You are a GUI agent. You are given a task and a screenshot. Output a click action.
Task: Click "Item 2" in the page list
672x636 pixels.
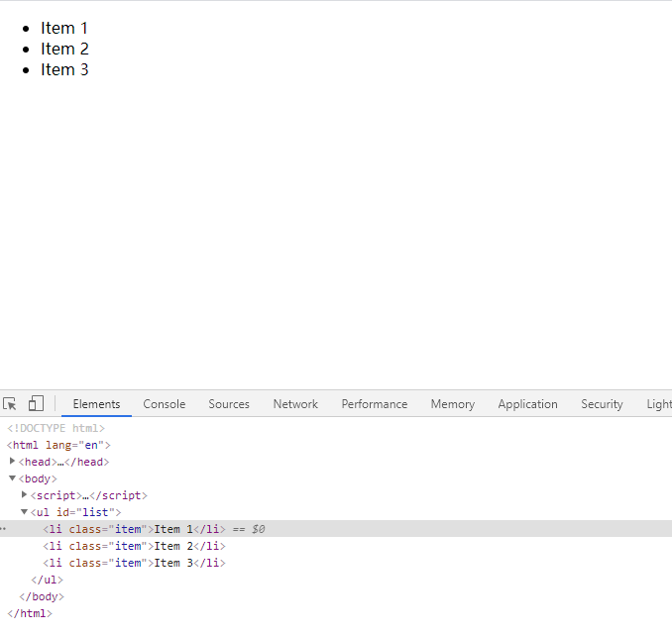(64, 49)
